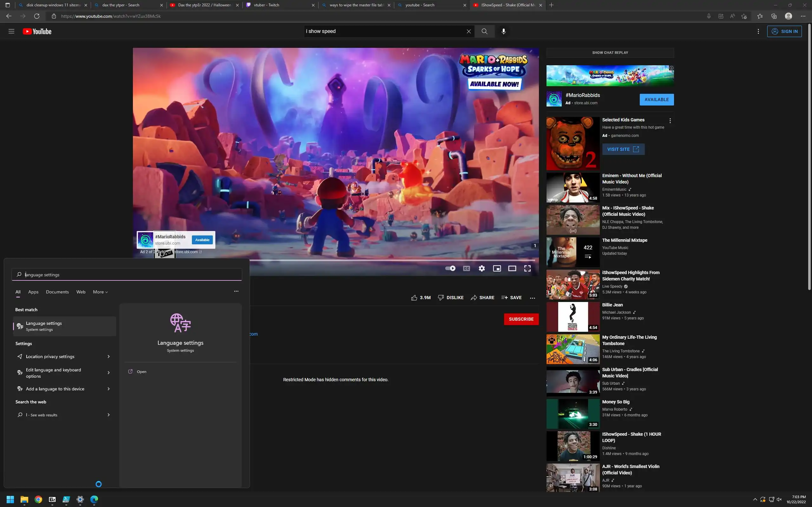Expand the More filter in Windows search
The width and height of the screenshot is (812, 507).
click(x=100, y=292)
